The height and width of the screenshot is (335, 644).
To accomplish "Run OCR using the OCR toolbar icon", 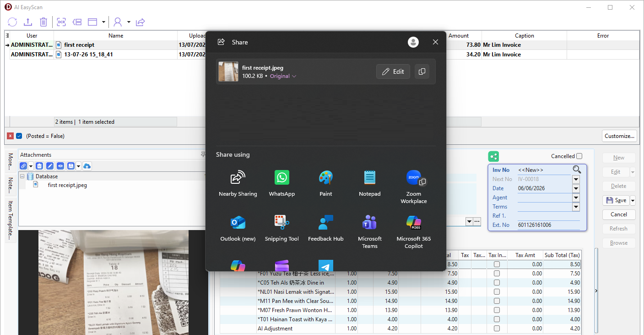I will click(x=61, y=22).
